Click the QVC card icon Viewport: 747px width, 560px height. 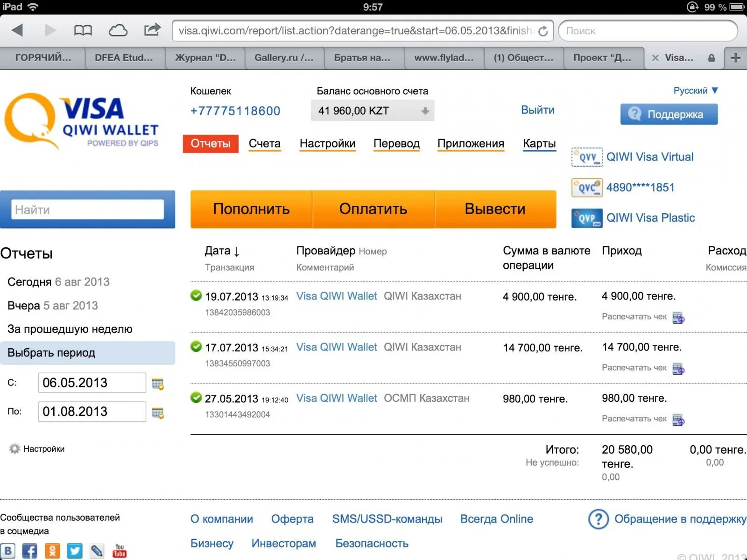pyautogui.click(x=587, y=188)
